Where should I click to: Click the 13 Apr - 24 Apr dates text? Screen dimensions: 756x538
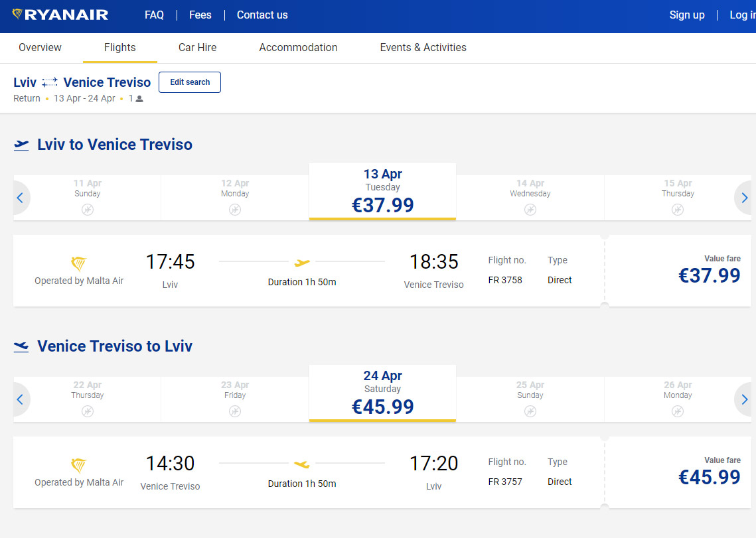(84, 98)
